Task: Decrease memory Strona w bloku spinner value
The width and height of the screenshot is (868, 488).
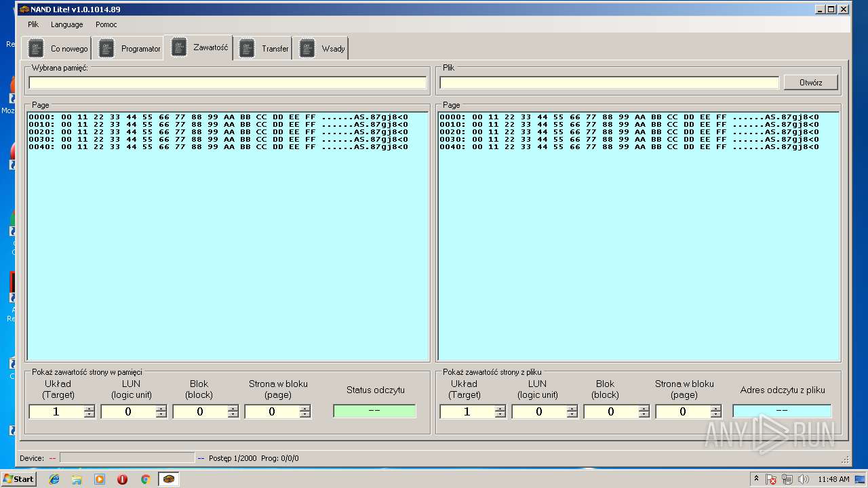Action: (x=304, y=414)
